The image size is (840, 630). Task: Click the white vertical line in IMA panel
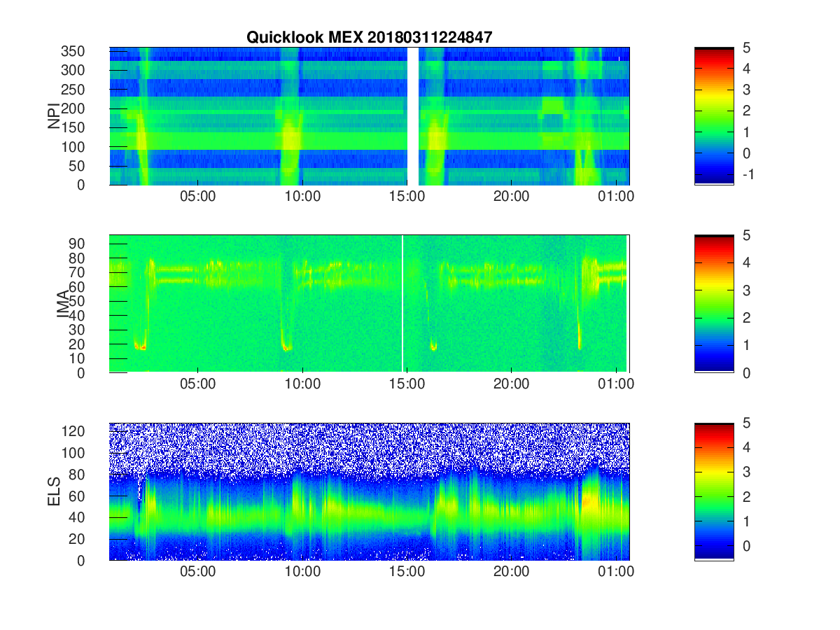pyautogui.click(x=402, y=304)
